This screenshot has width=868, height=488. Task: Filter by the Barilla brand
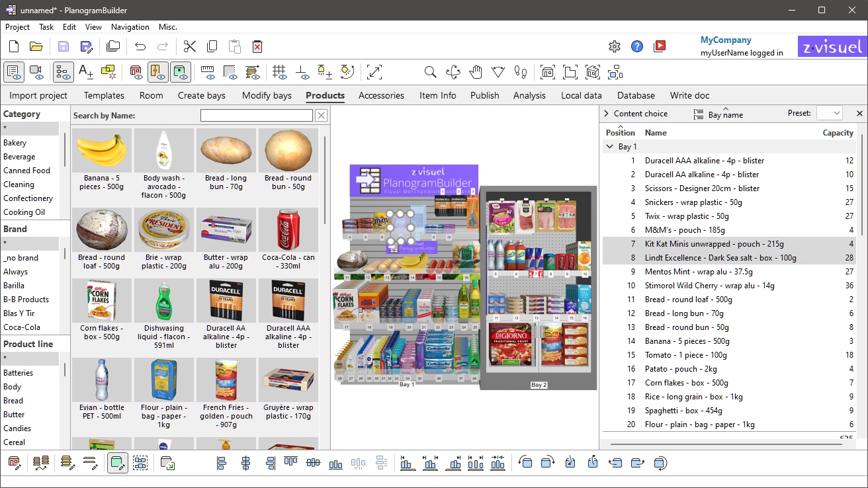coord(14,286)
